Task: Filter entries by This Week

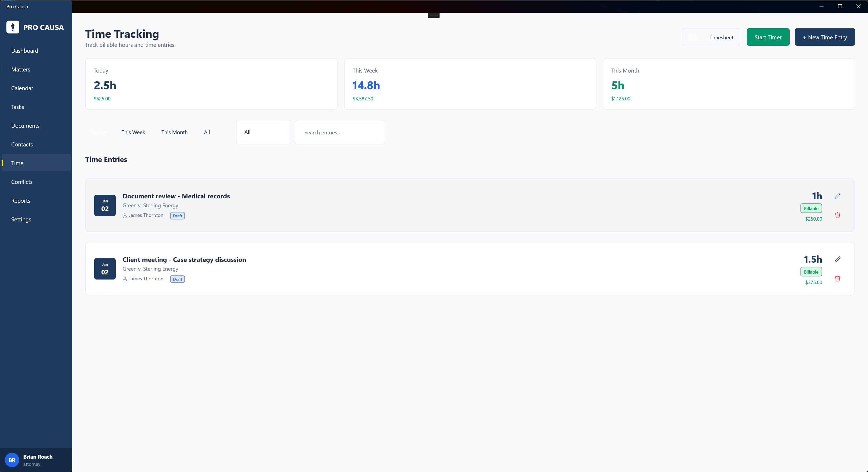Action: coord(133,132)
